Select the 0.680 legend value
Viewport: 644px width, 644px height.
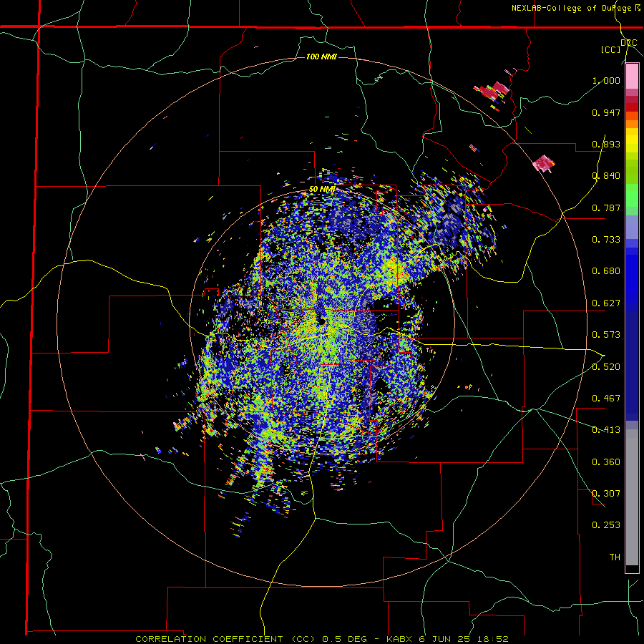[x=606, y=271]
